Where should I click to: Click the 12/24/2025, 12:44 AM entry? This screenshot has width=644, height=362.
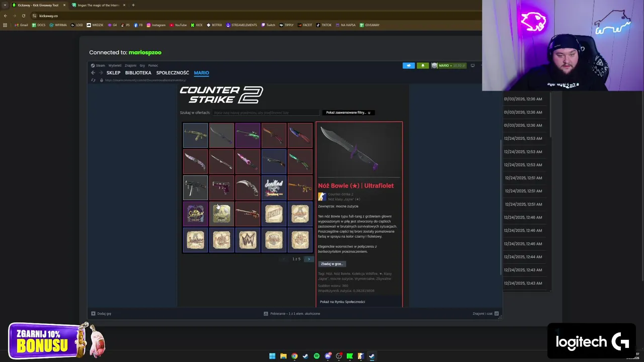523,257
